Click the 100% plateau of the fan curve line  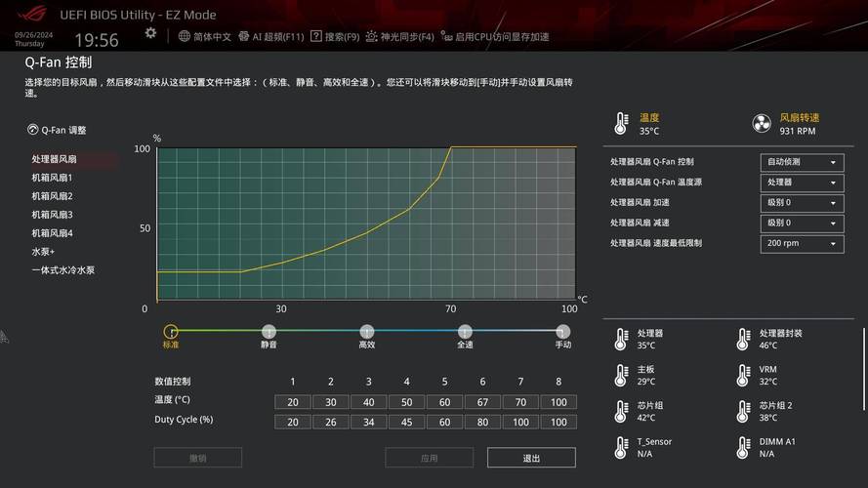(x=514, y=147)
